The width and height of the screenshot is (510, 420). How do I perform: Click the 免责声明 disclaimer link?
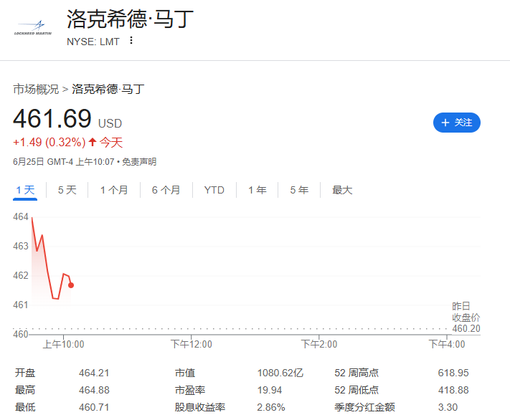[x=139, y=161]
